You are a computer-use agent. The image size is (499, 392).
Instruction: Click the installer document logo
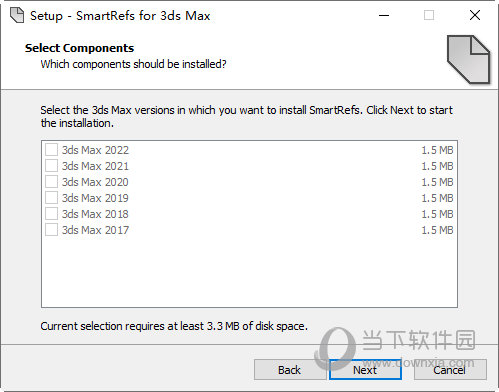coord(468,59)
